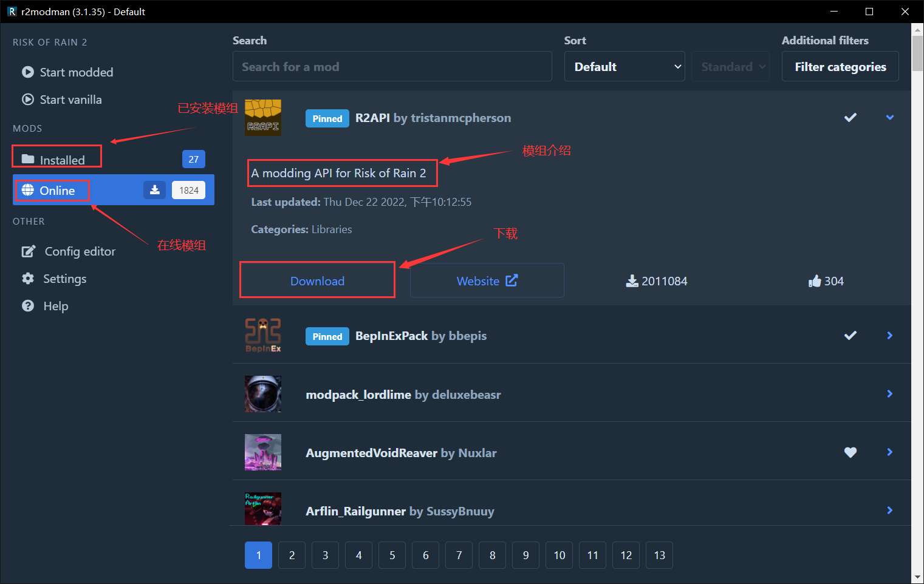Open Config editor from the sidebar

tap(68, 251)
